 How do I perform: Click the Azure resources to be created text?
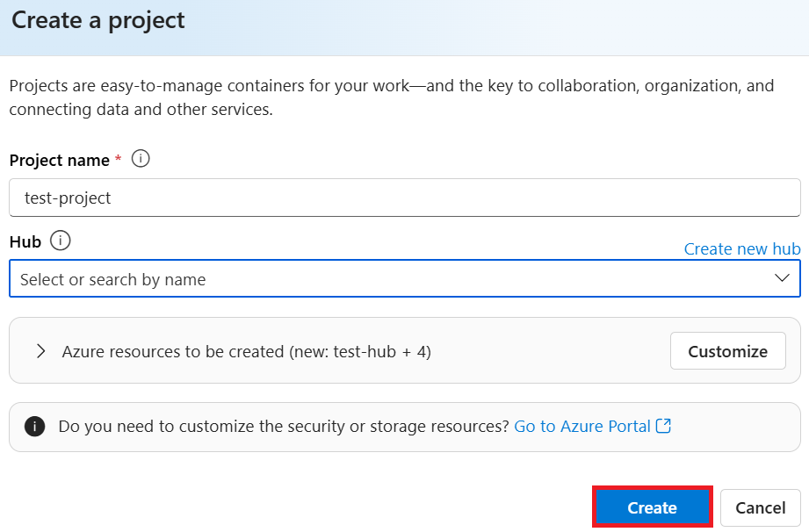(x=246, y=351)
